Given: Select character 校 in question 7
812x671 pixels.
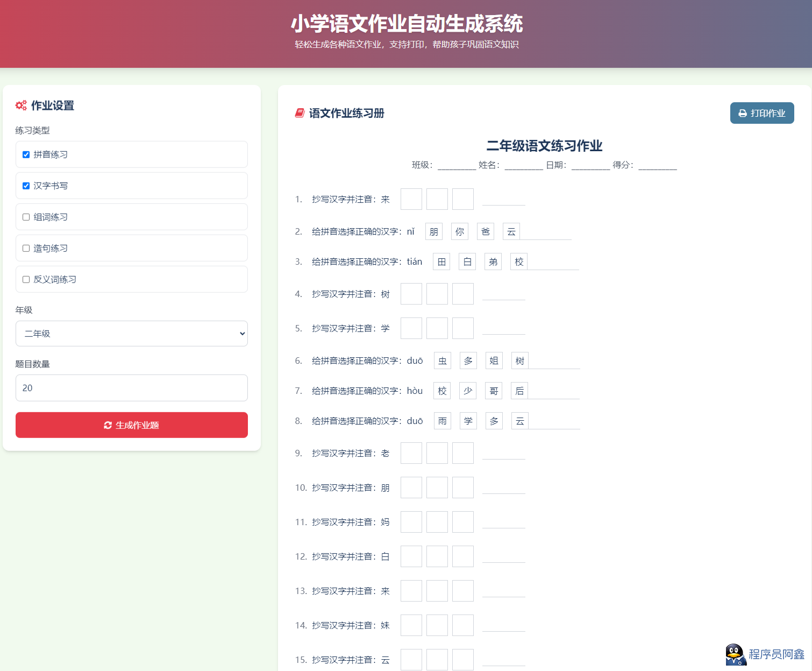Looking at the screenshot, I should pos(442,391).
